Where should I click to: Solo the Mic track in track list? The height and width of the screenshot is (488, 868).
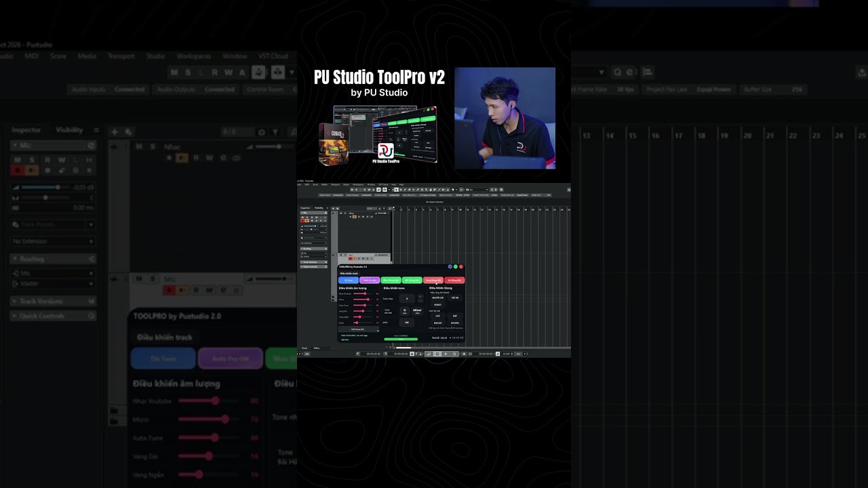pyautogui.click(x=346, y=255)
